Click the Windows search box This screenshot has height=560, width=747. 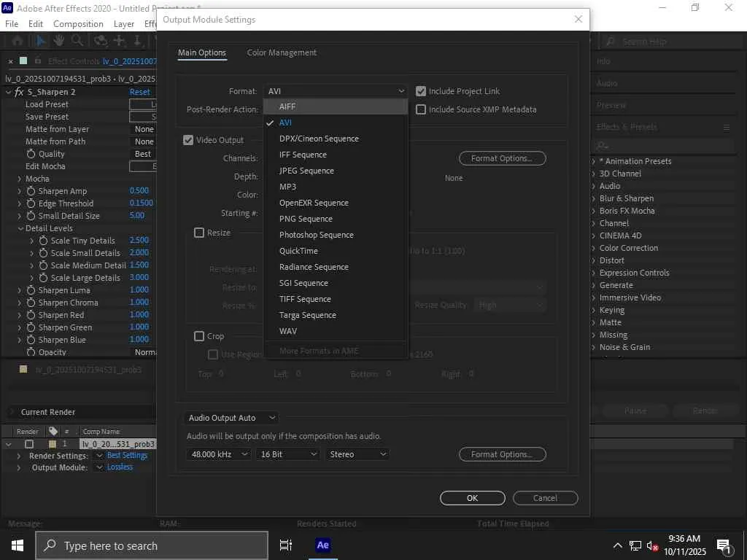pos(152,545)
